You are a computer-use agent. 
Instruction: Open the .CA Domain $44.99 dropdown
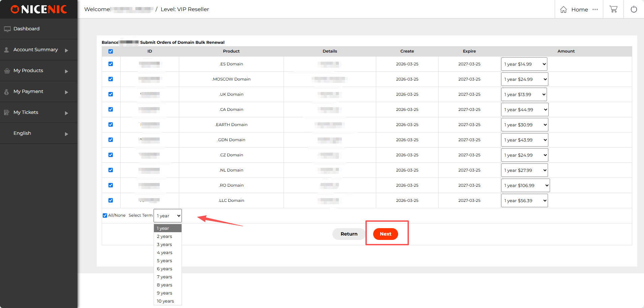coord(525,110)
